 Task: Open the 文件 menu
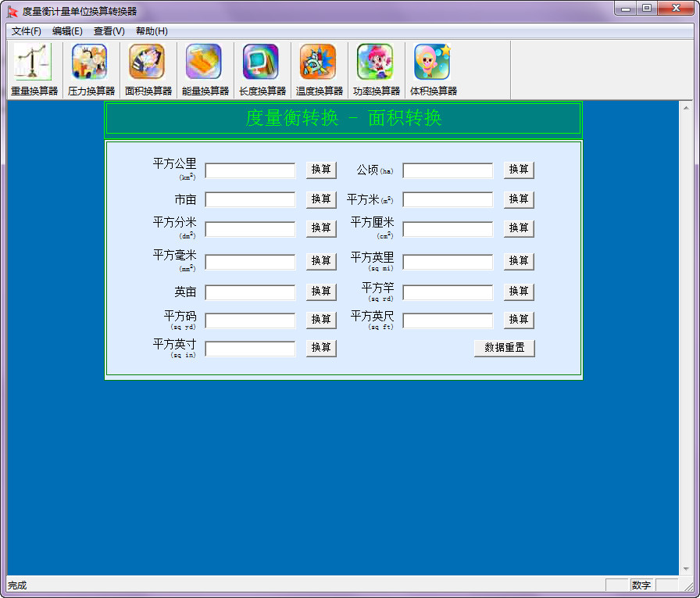pos(26,31)
